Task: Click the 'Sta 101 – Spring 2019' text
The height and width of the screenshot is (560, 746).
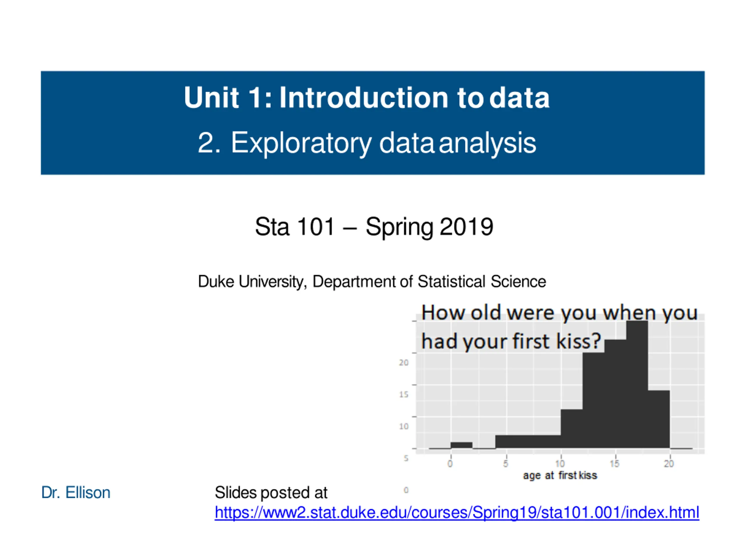Action: coord(374,227)
